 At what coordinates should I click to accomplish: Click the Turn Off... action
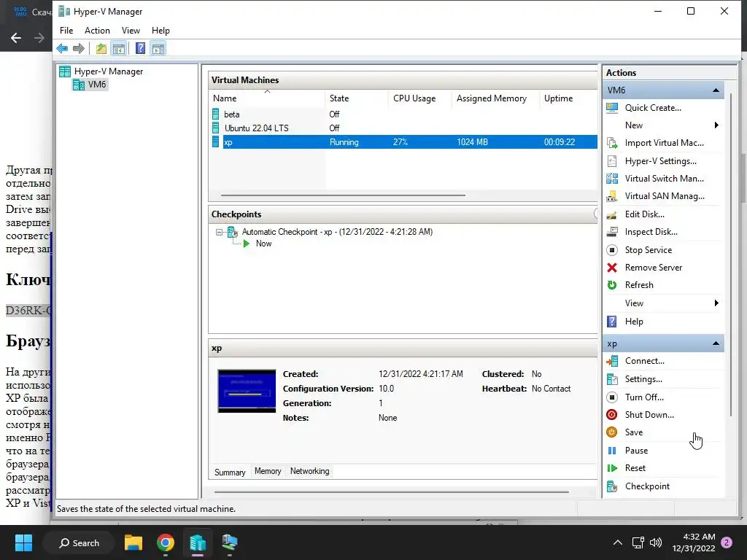coord(644,397)
